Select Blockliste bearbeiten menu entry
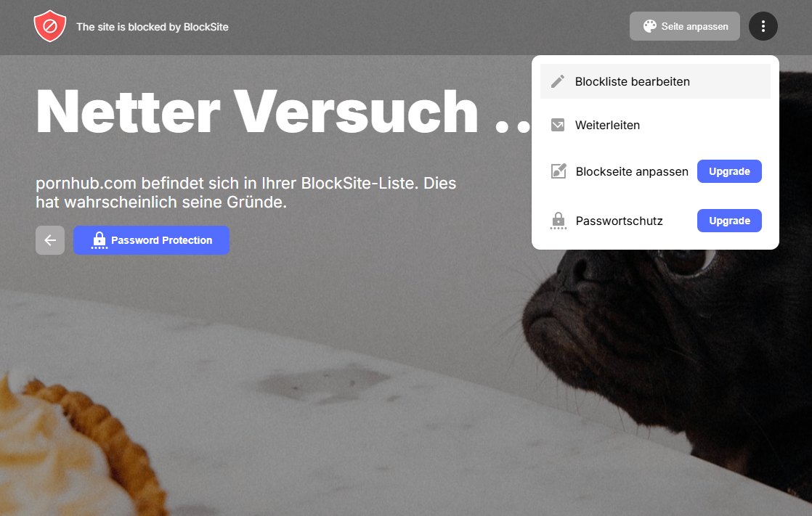 coord(655,81)
